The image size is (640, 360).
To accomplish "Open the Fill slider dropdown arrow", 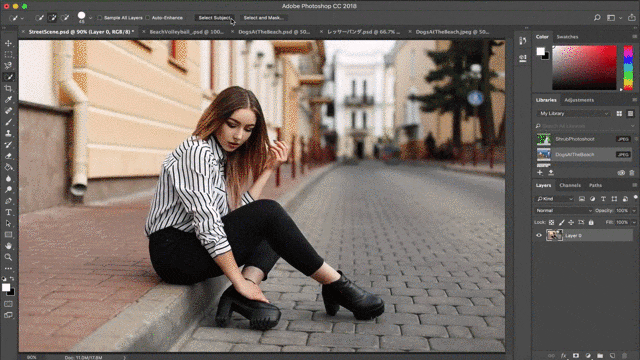I will pyautogui.click(x=634, y=222).
